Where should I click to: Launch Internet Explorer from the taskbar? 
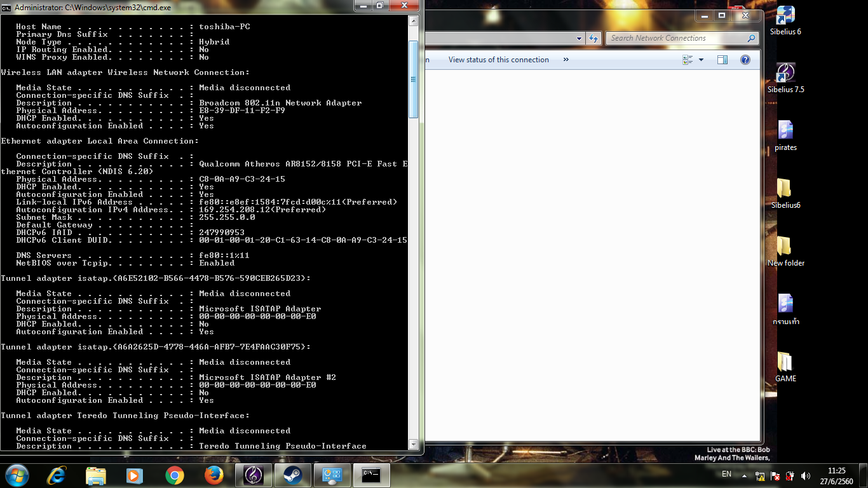[57, 475]
